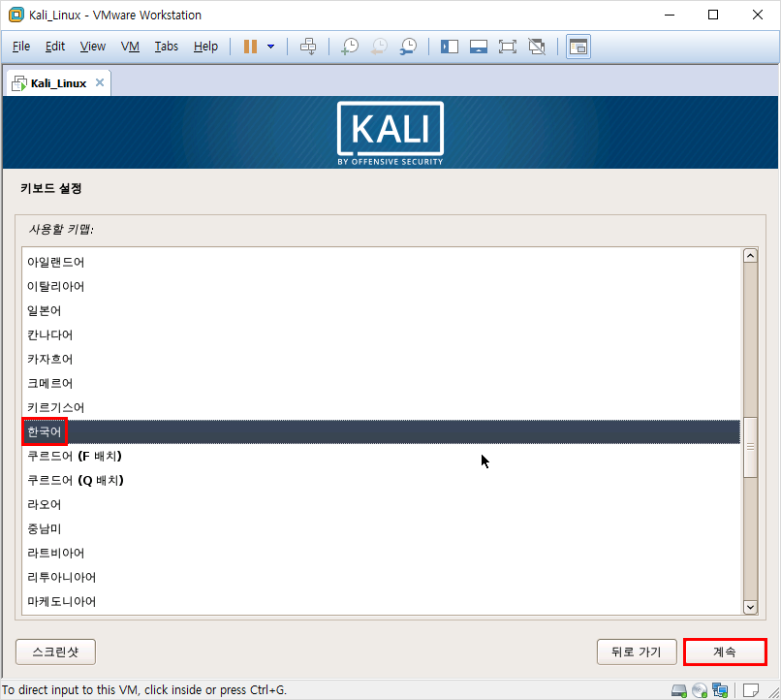
Task: Click the hard disk status icon
Action: (679, 690)
